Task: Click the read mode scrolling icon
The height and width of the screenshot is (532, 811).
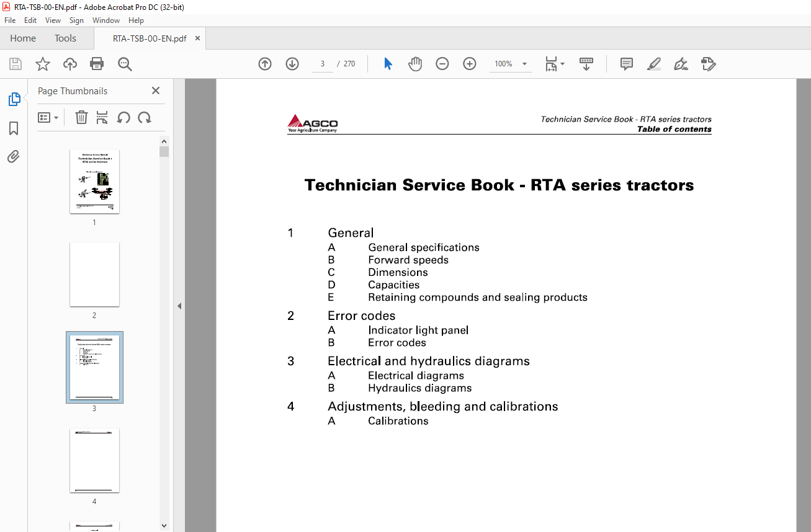Action: [586, 64]
